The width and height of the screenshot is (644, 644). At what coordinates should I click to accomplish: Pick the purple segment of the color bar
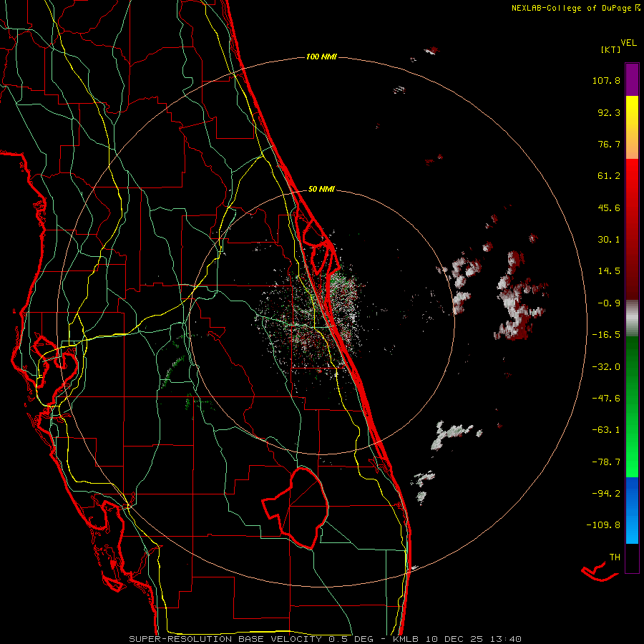pyautogui.click(x=632, y=79)
